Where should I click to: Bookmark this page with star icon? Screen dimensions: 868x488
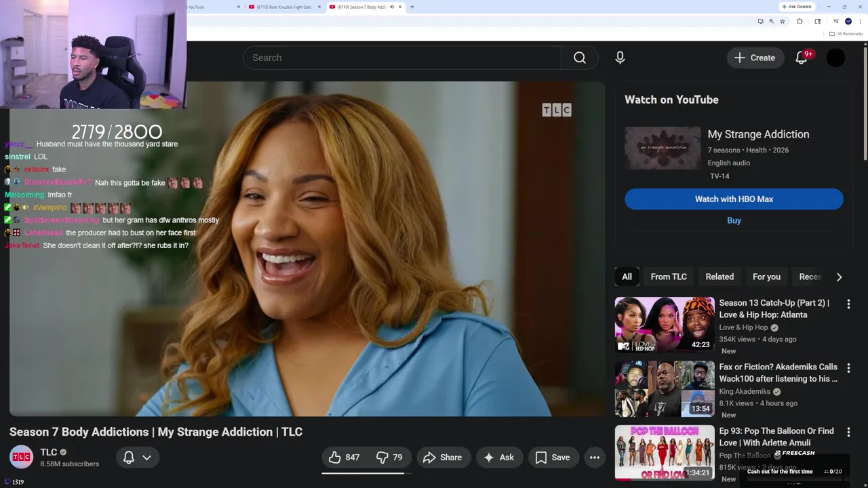click(783, 21)
